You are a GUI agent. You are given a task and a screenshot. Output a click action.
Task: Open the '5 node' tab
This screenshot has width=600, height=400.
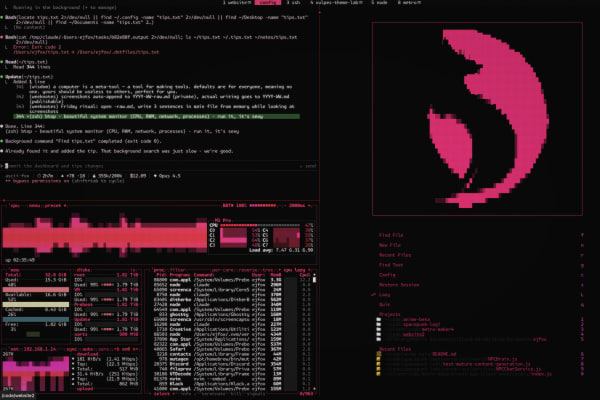pos(379,2)
